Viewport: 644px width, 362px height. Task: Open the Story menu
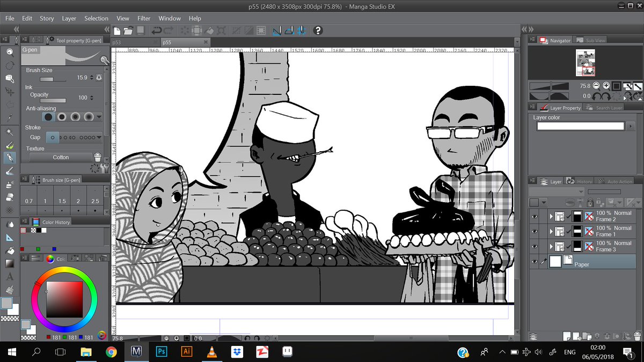[47, 18]
